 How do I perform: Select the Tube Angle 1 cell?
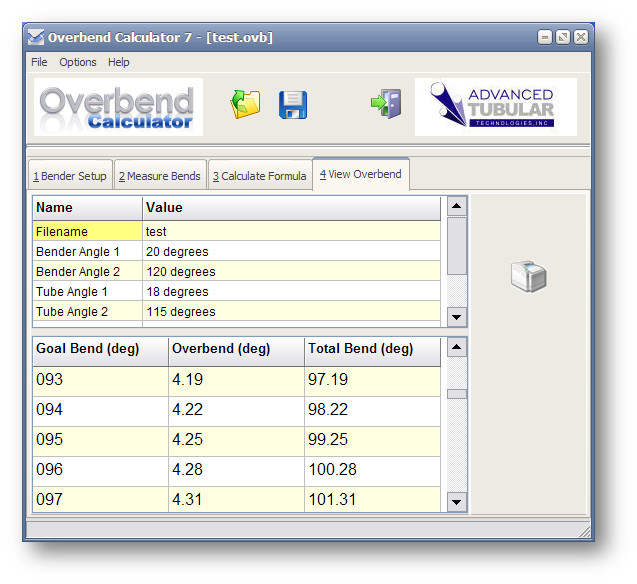[x=87, y=291]
